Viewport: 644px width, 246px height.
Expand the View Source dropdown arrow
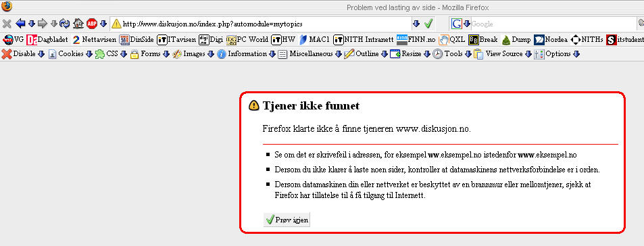[x=528, y=54]
